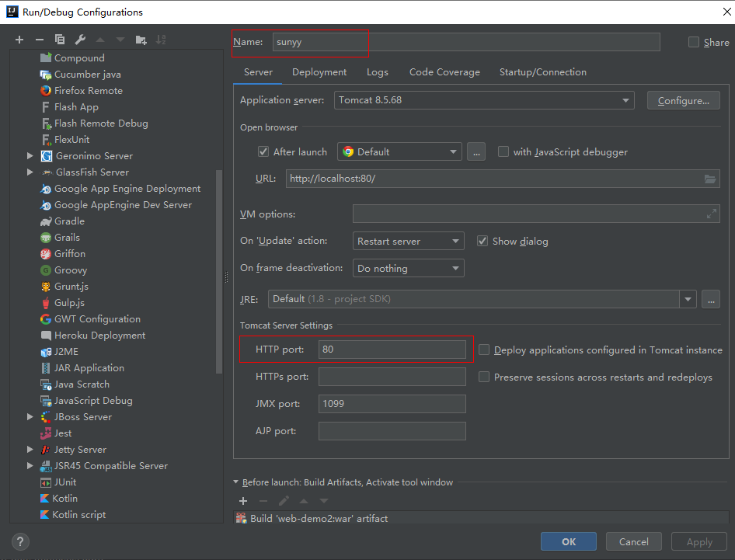Select the Heroku Deployment item
This screenshot has width=735, height=560.
click(99, 336)
